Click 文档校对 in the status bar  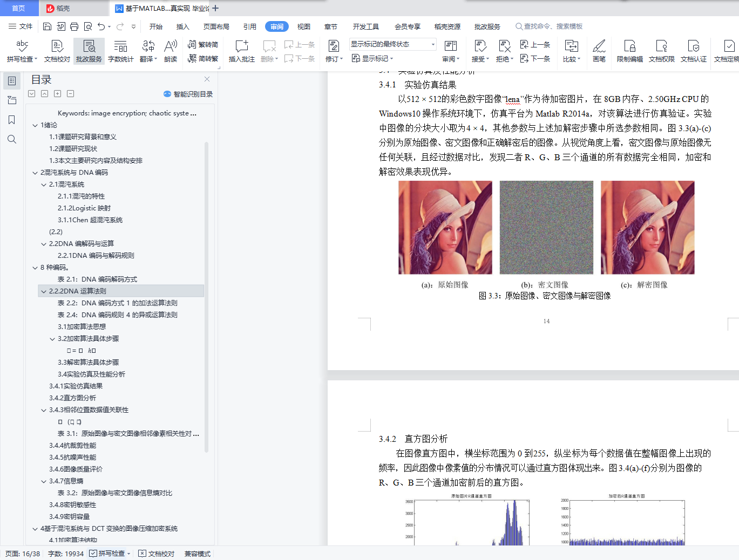[157, 554]
